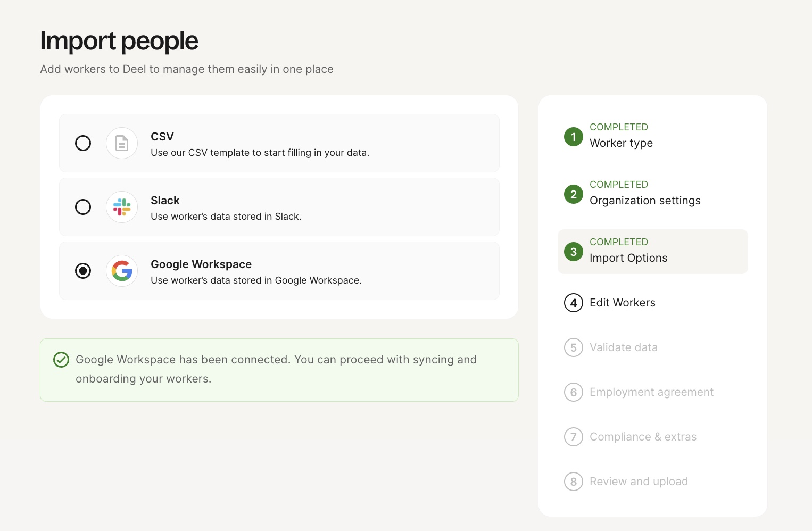Click COMPLETED label above Organization settings
812x531 pixels.
pos(619,185)
